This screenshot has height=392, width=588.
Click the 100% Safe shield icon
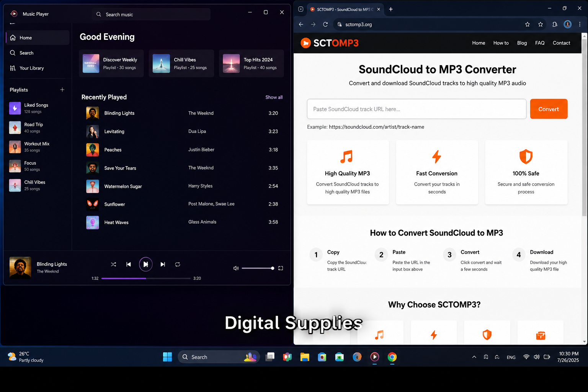pyautogui.click(x=526, y=157)
